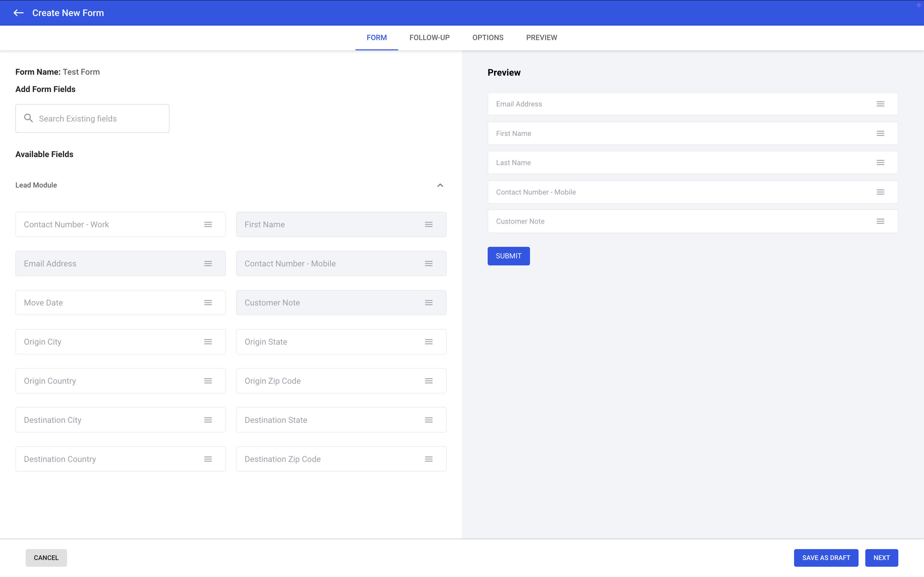This screenshot has width=924, height=577.
Task: Click the SUBMIT button in preview
Action: coord(508,256)
